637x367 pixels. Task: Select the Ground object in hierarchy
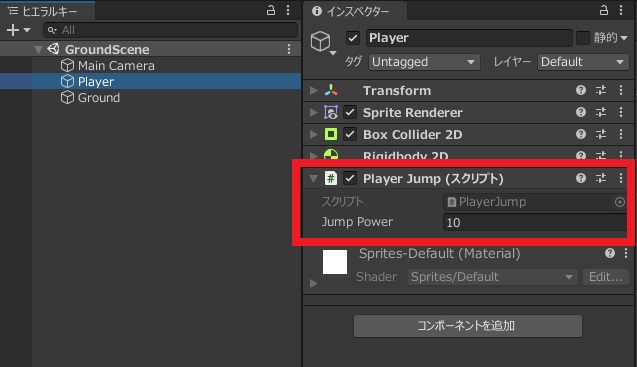90,98
